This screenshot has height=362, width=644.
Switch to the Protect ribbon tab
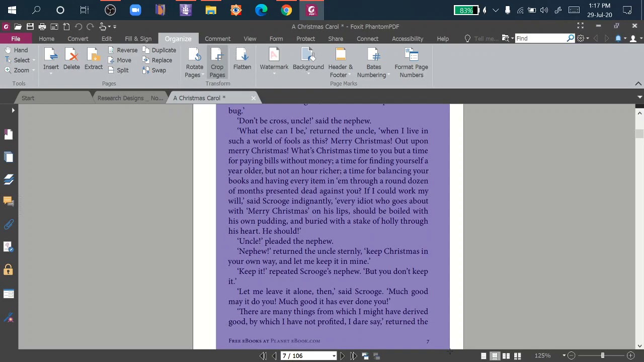pyautogui.click(x=305, y=39)
